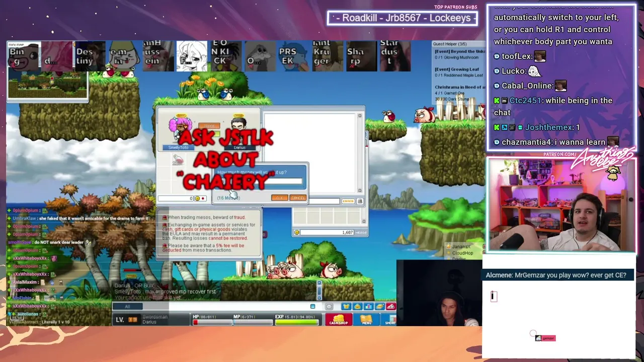644x362 pixels.
Task: Click Cabal_Online's emote in stream chat
Action: click(560, 85)
